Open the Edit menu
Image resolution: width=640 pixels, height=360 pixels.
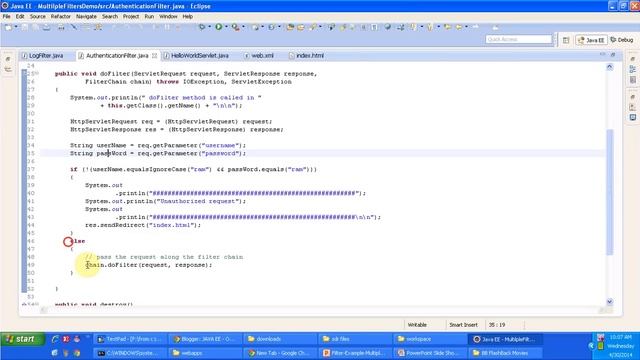(20, 17)
